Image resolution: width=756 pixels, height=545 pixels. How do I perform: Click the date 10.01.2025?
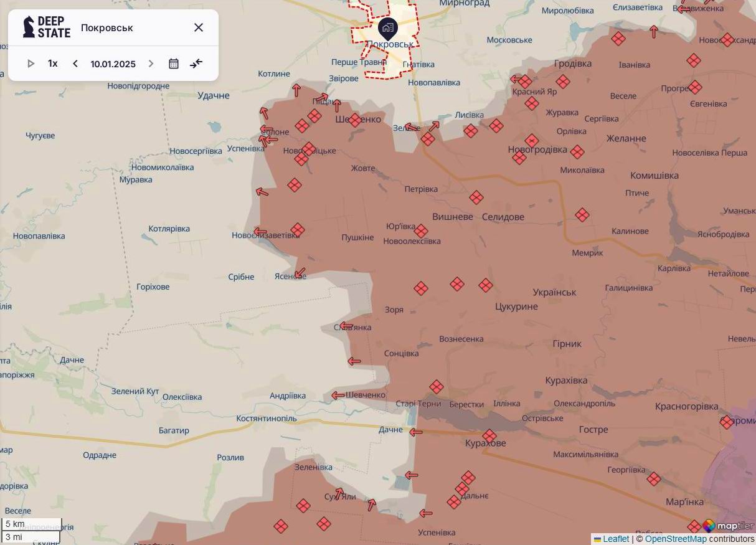point(114,63)
